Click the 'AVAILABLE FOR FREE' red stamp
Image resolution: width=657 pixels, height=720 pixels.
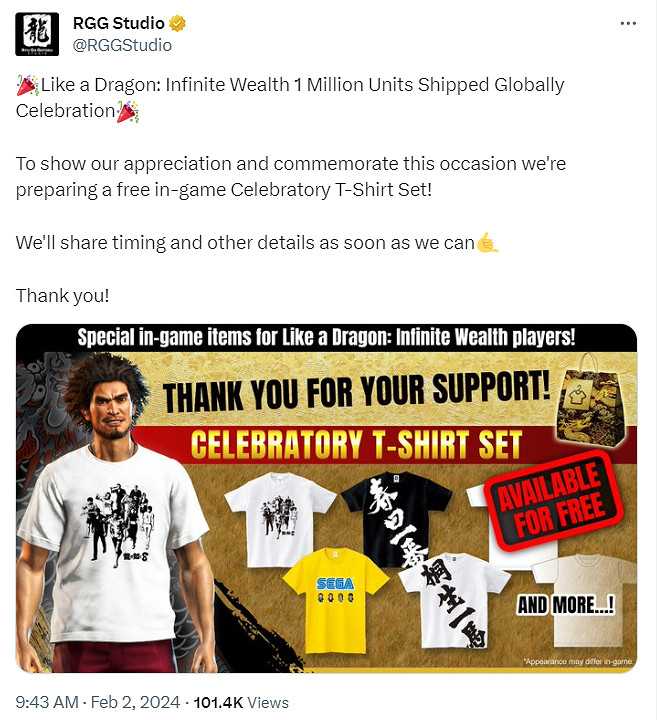point(554,500)
